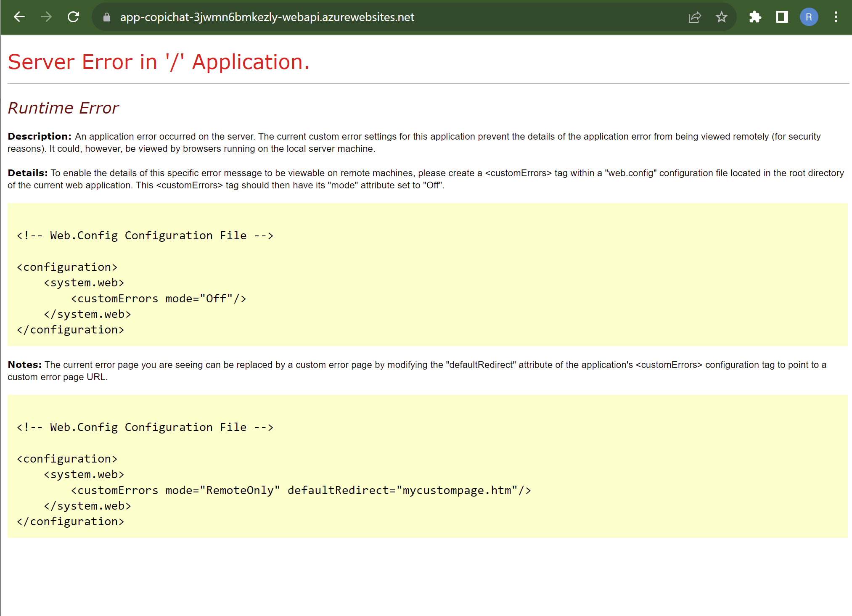The width and height of the screenshot is (852, 616).
Task: Click the forward navigation arrow
Action: coord(46,17)
